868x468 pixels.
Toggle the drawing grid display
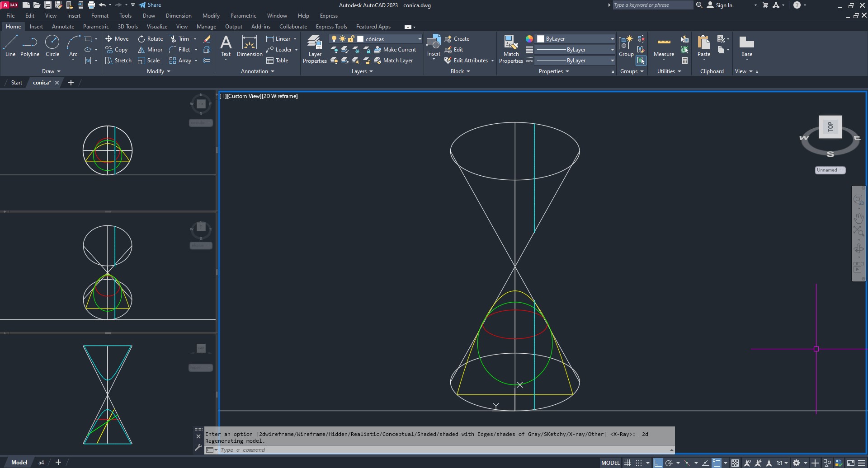[627, 463]
